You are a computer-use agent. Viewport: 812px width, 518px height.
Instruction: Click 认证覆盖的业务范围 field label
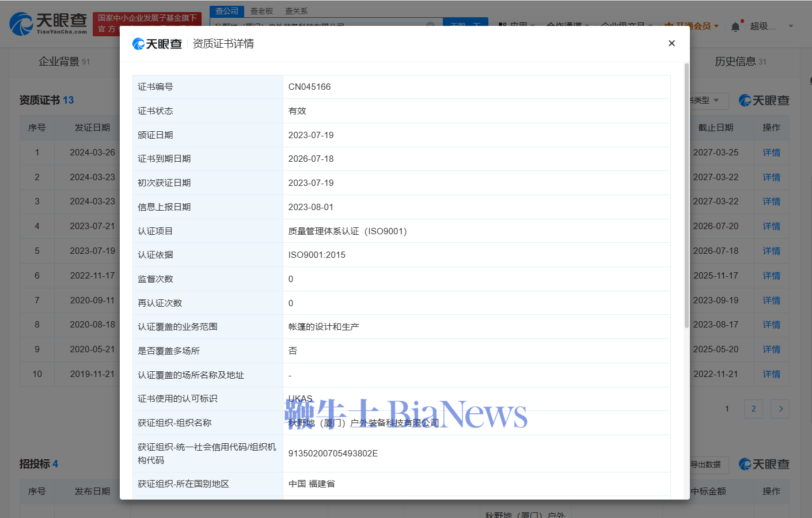pos(177,327)
